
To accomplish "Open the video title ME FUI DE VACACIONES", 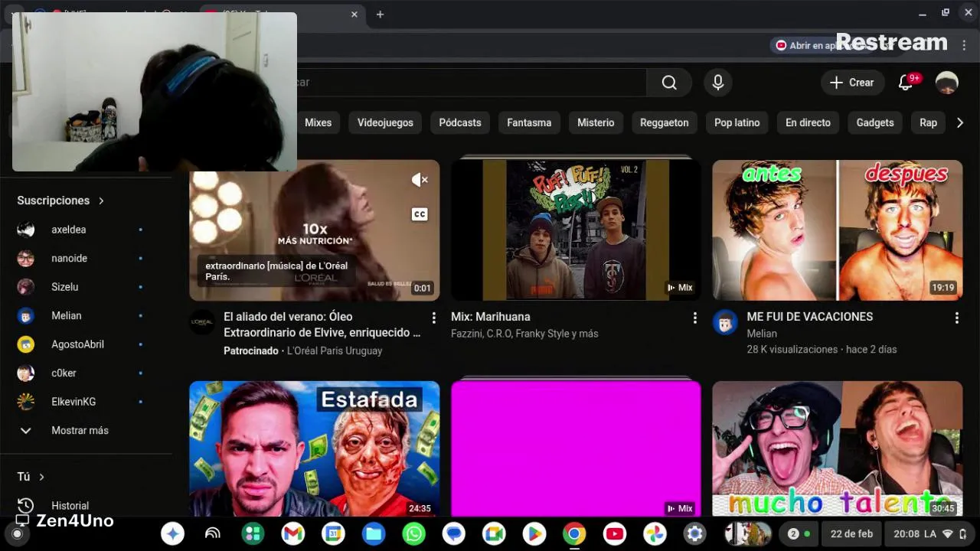I will click(x=810, y=317).
